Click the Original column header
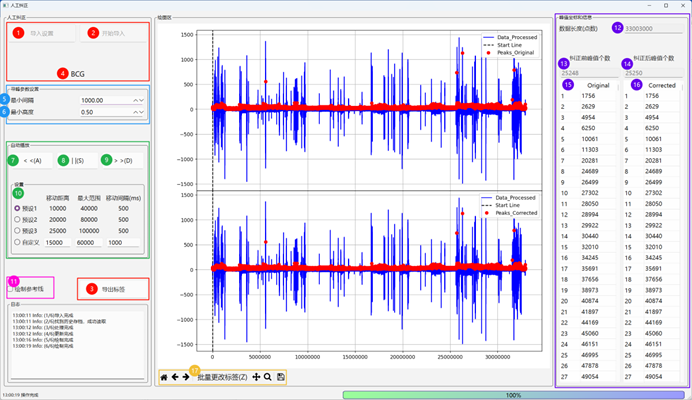 coord(598,86)
